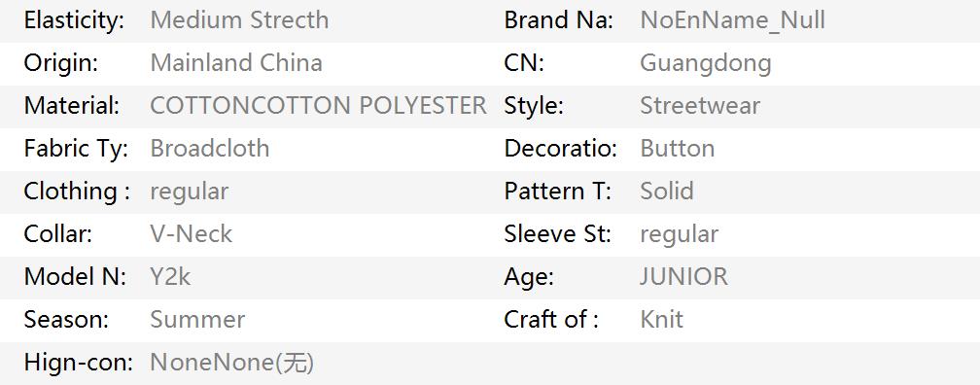Select the COTTONCOTTON POLYESTER material text
Screen dimensions: 980x385
tap(318, 106)
